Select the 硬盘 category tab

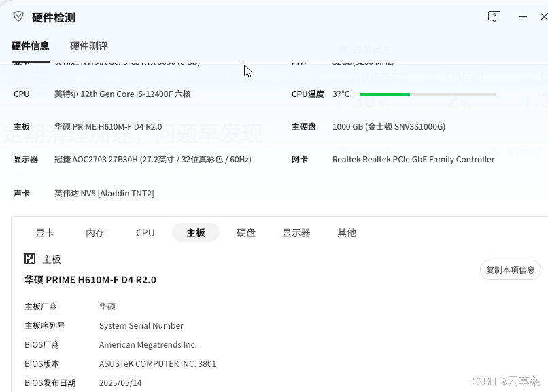point(246,233)
